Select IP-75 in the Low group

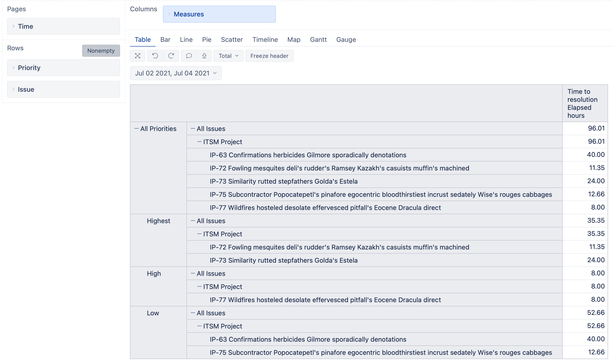point(381,352)
